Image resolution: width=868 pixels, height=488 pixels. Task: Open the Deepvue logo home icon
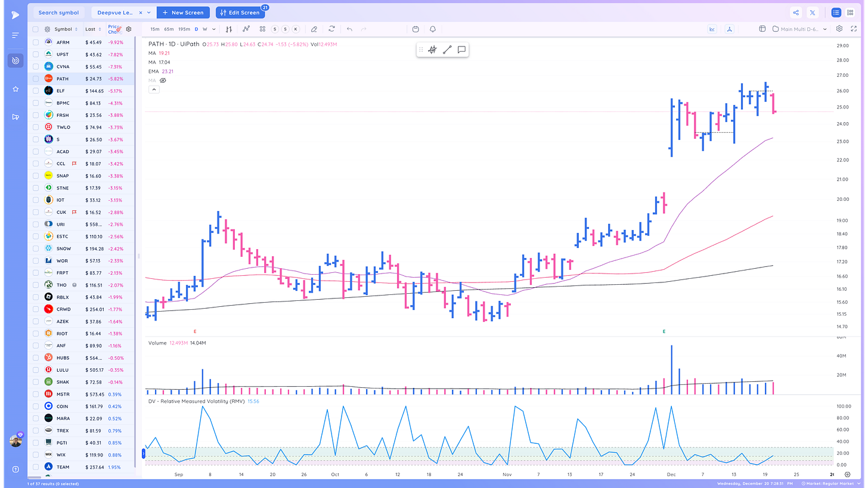15,14
